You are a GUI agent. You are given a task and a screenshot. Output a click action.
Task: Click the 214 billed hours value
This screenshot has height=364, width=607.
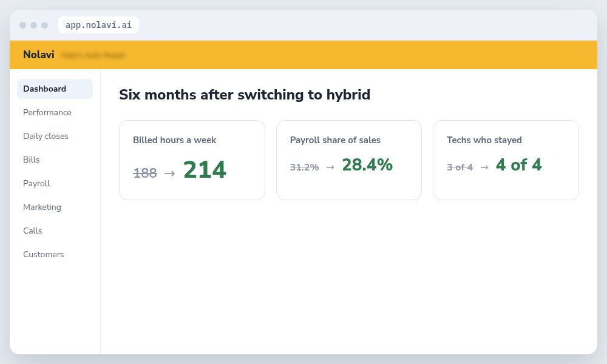[x=205, y=170]
